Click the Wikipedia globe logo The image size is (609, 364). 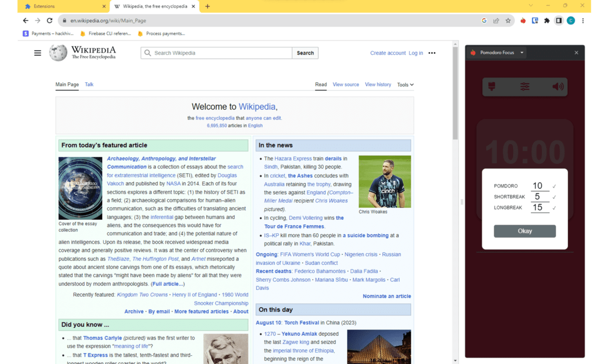58,53
